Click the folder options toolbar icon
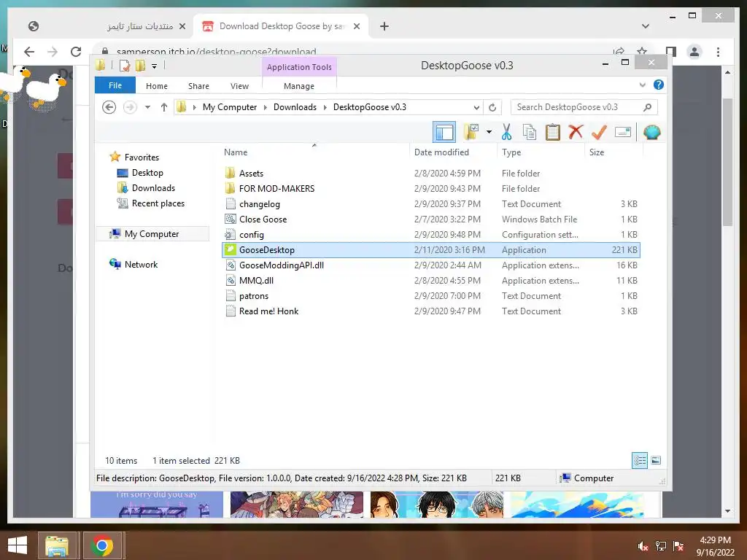This screenshot has width=747, height=560. click(471, 132)
